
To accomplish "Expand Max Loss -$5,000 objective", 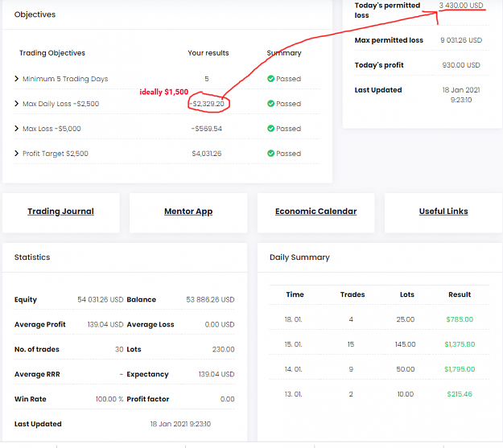I will coord(16,129).
